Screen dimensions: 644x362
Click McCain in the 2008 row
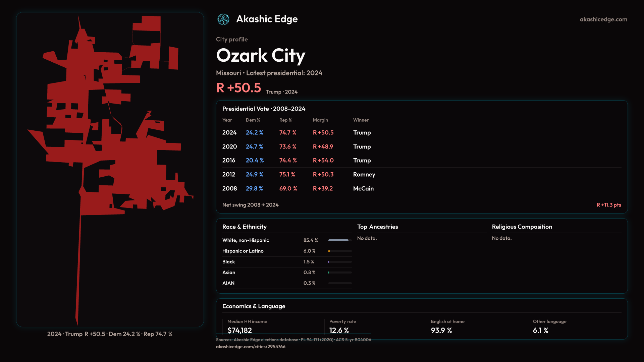[363, 189]
